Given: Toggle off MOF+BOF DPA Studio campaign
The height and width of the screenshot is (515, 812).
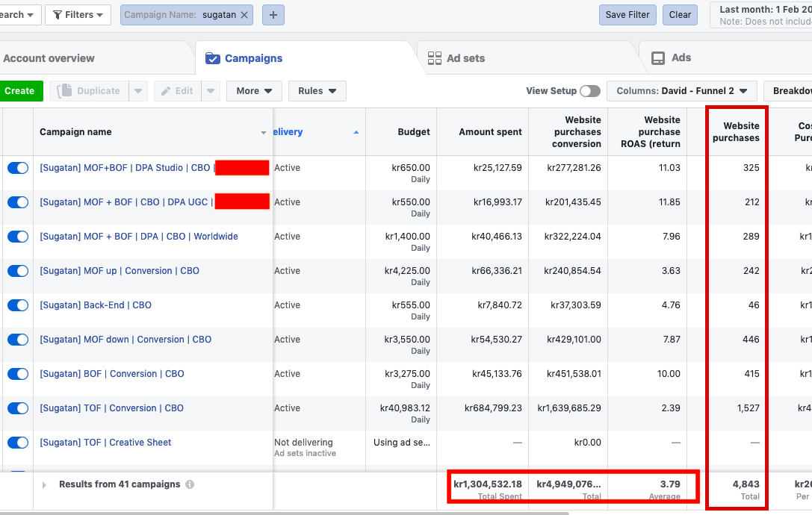Looking at the screenshot, I should pos(18,168).
